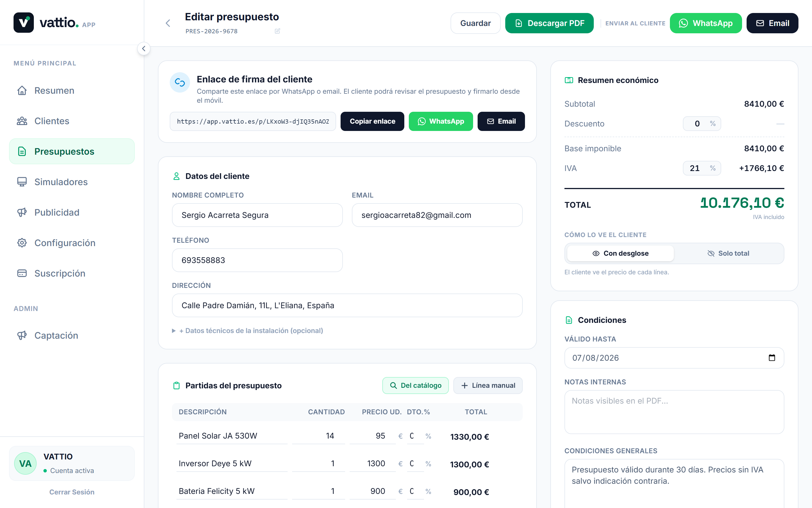Image resolution: width=812 pixels, height=508 pixels.
Task: Open the Clientes section
Action: coord(72,121)
